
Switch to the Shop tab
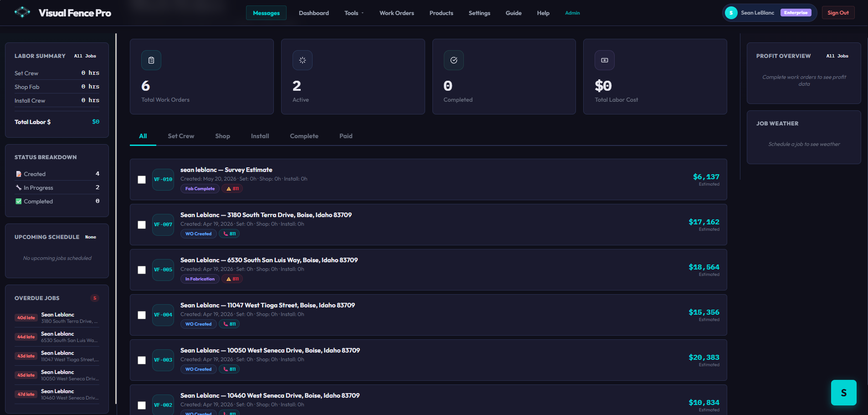tap(223, 136)
